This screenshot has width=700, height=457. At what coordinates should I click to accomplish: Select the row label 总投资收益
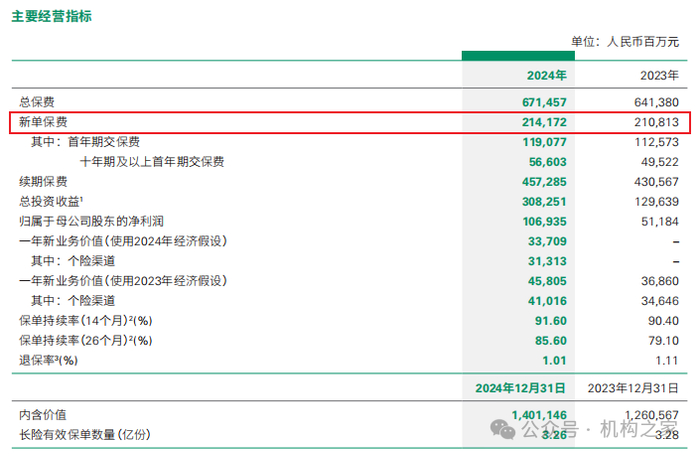50,201
